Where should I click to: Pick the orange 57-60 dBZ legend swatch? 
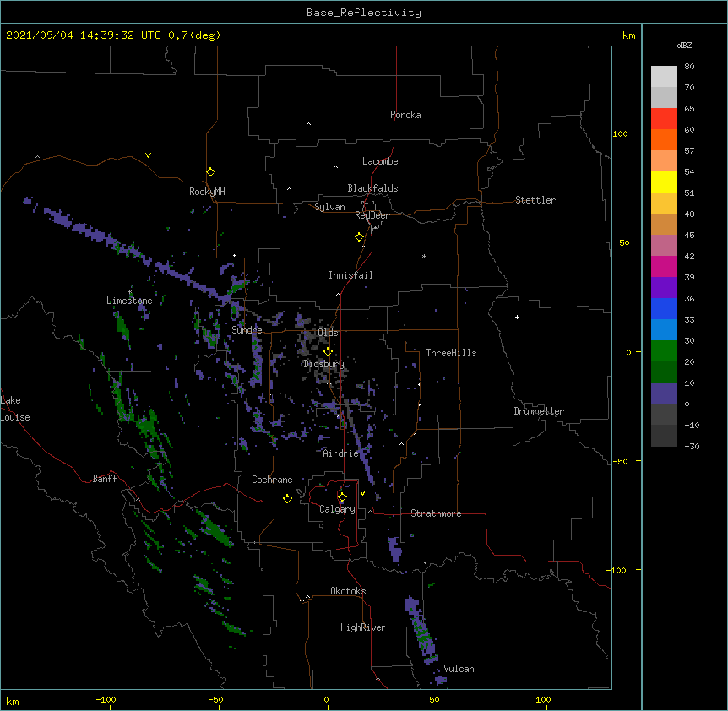coord(664,139)
